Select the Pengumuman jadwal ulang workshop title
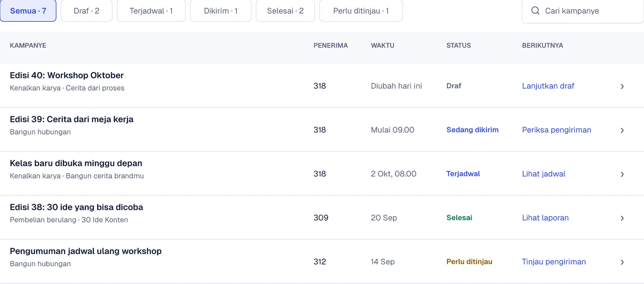The height and width of the screenshot is (284, 644). pyautogui.click(x=86, y=251)
